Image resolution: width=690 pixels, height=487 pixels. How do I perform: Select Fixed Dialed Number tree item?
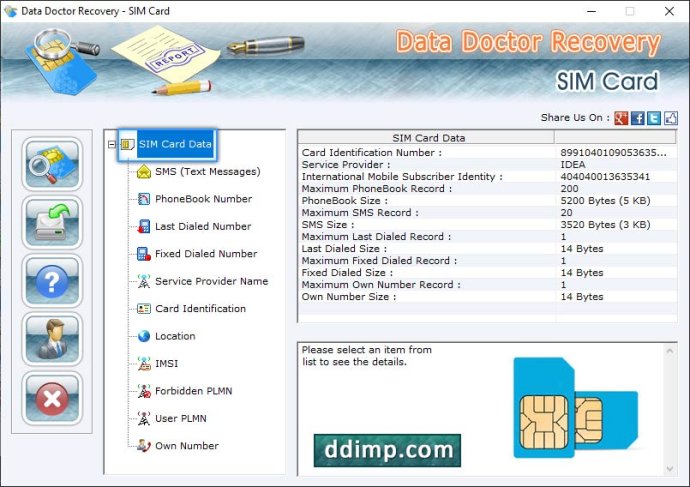(206, 254)
